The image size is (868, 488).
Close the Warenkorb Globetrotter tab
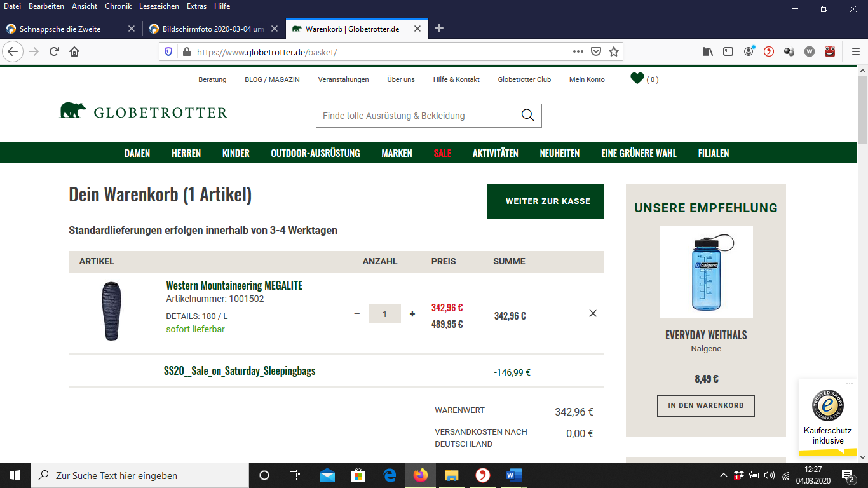click(x=417, y=29)
